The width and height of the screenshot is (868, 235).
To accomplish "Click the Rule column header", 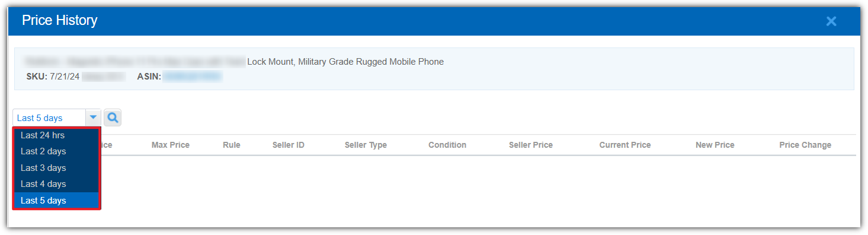I will pyautogui.click(x=232, y=145).
